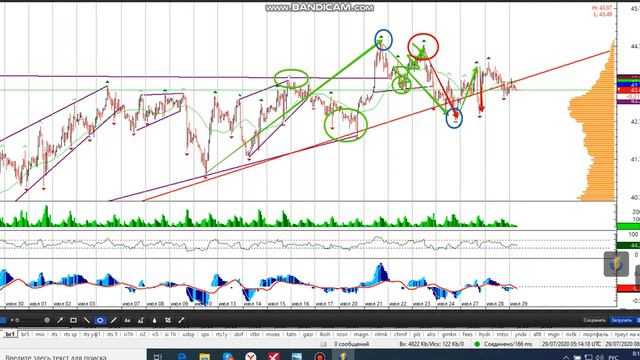The width and height of the screenshot is (640, 360).
Task: Open Yandex Browser from the taskbar
Action: pos(251,357)
